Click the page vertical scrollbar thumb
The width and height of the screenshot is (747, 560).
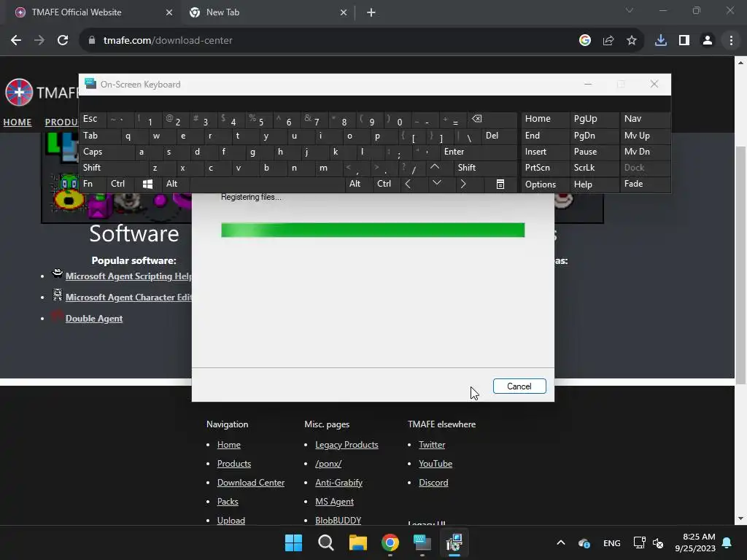[740, 264]
